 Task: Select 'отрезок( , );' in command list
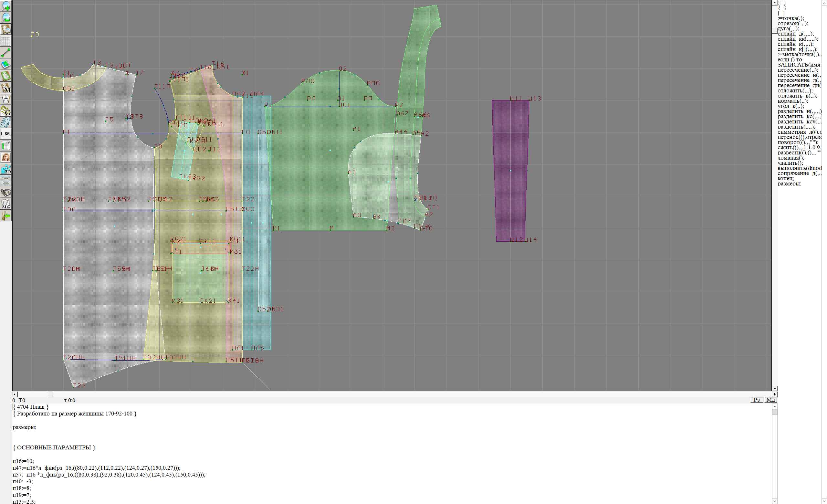tap(792, 24)
